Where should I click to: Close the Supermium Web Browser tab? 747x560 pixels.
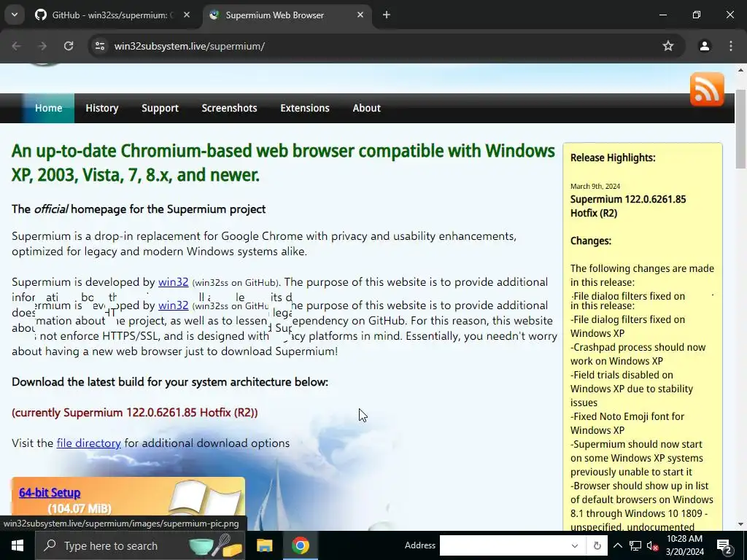pyautogui.click(x=360, y=15)
